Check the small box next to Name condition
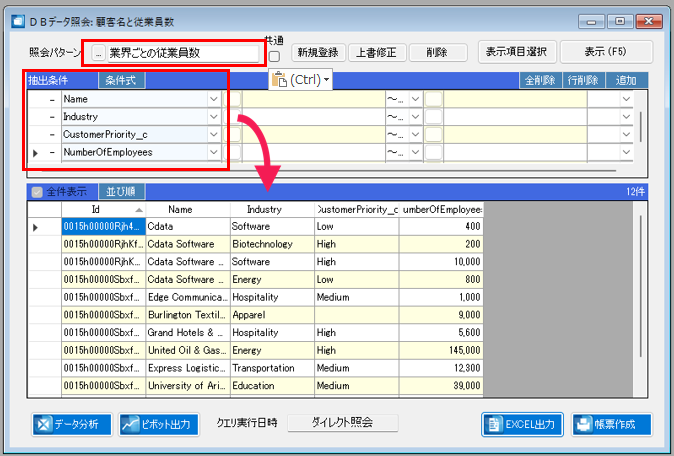The width and height of the screenshot is (674, 456). [233, 99]
